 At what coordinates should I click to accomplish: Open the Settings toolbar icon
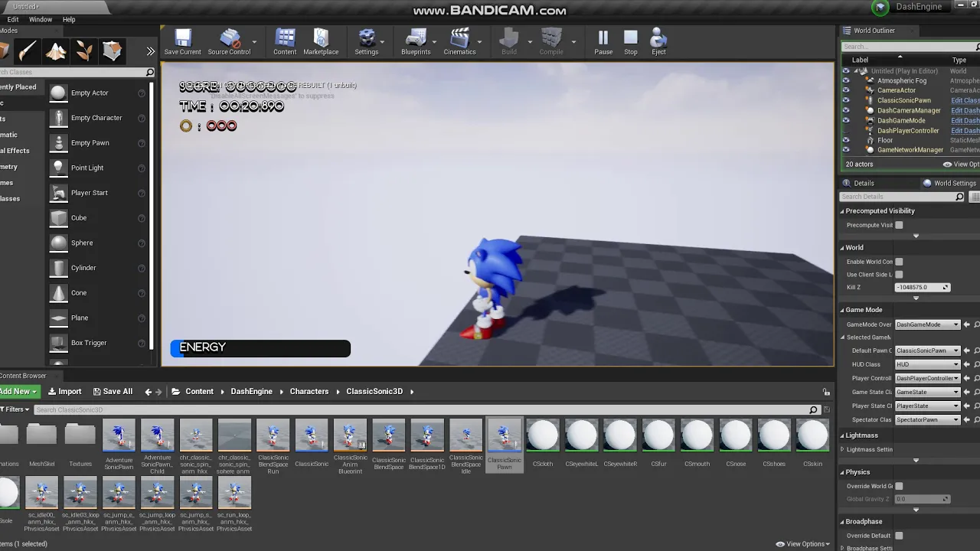tap(367, 42)
